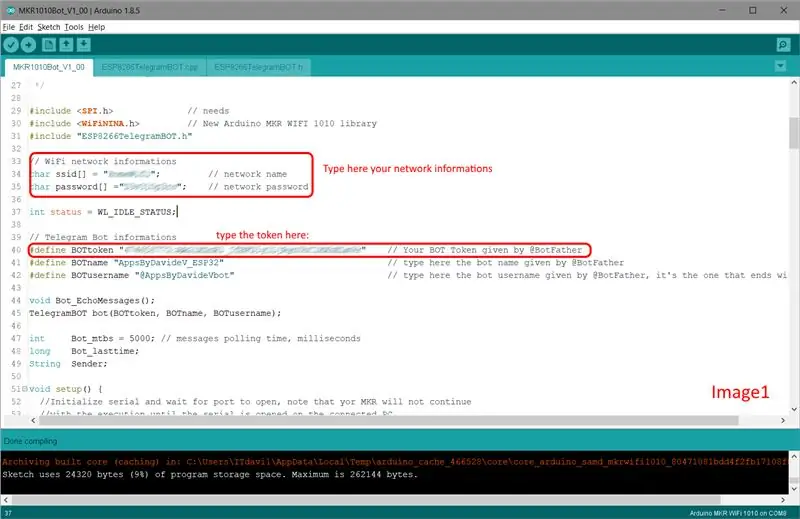Click the "@AppsByDavideVbot" username string

coord(185,276)
